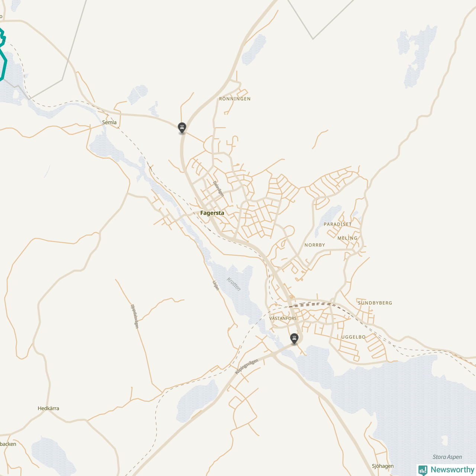Click the Newsworthy brand text

(x=452, y=470)
